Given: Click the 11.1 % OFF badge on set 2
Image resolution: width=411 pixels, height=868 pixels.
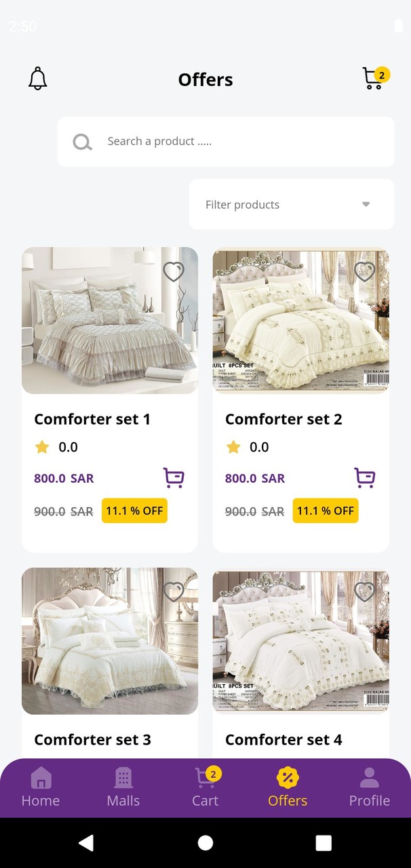Looking at the screenshot, I should [x=326, y=511].
